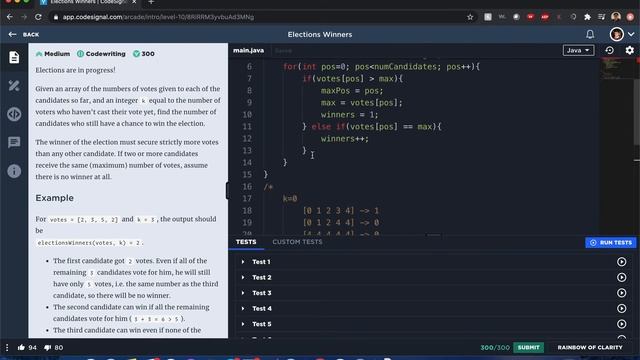Open the Java language dropdown
This screenshot has width=640, height=360.
pyautogui.click(x=578, y=50)
